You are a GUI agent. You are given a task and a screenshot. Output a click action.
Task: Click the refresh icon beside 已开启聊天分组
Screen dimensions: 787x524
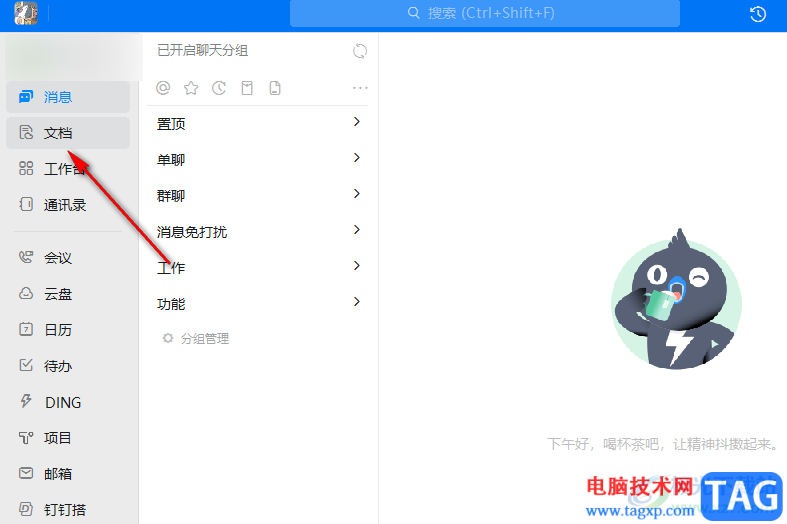(x=360, y=51)
